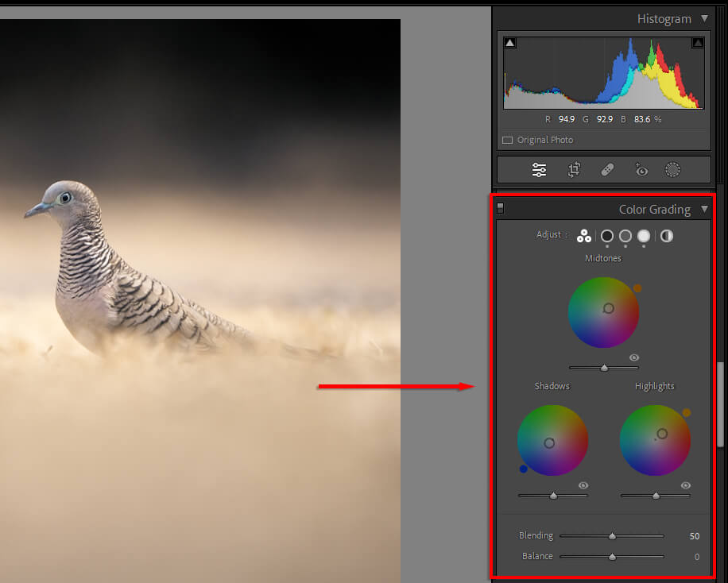Click the blue Shadows hue swatch dot
Screen dimensions: 728x583
524,469
